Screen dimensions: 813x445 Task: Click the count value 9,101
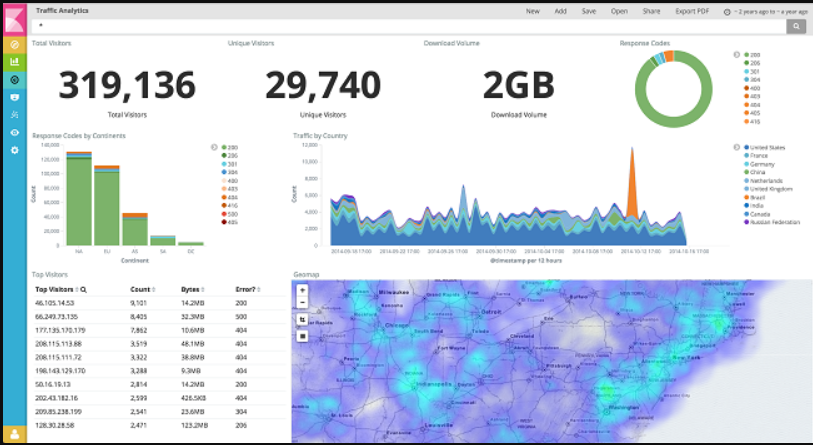pos(138,303)
